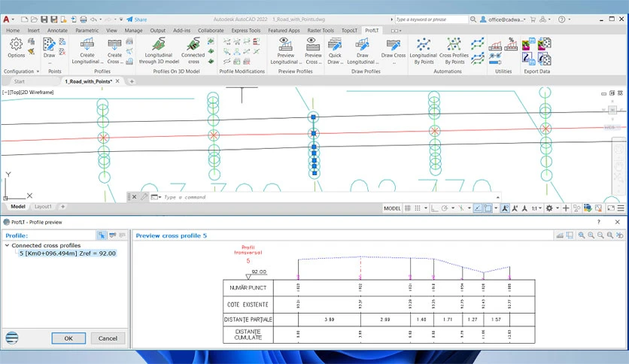Click the Share button

pyautogui.click(x=136, y=20)
